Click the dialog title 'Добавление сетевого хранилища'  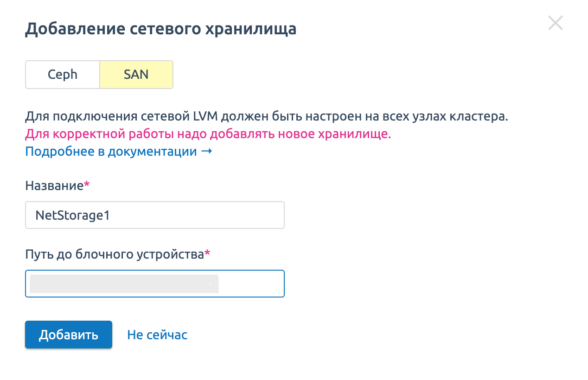point(160,29)
